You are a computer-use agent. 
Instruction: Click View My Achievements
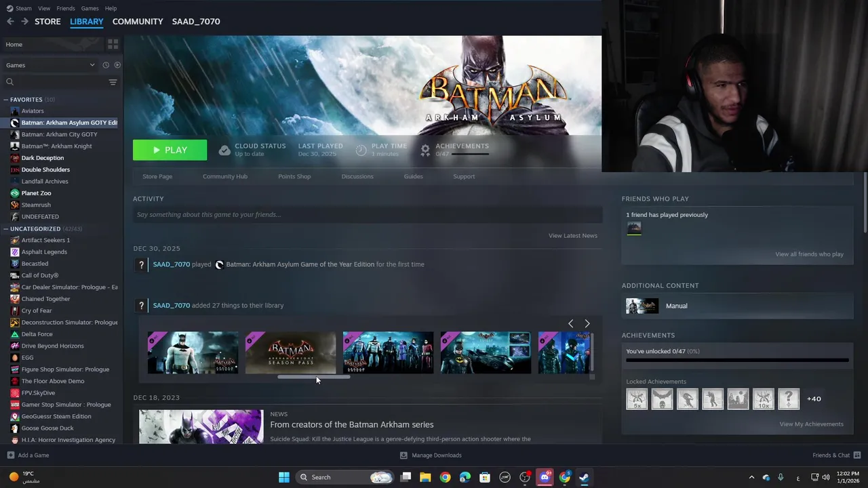coord(811,424)
